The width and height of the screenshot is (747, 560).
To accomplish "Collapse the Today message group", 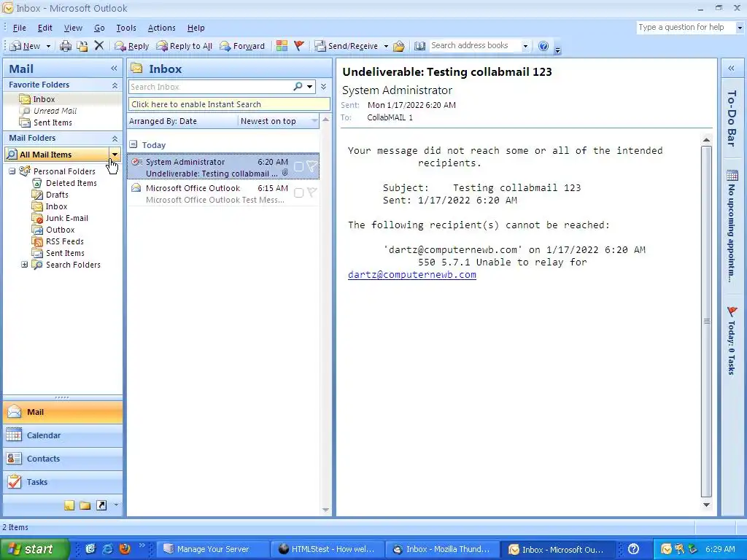I will point(133,144).
